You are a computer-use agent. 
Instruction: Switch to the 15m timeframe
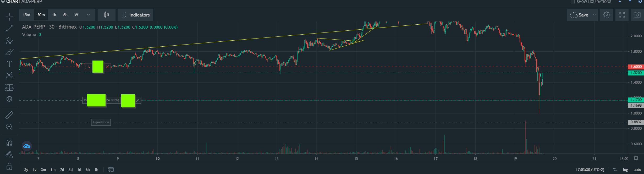26,15
